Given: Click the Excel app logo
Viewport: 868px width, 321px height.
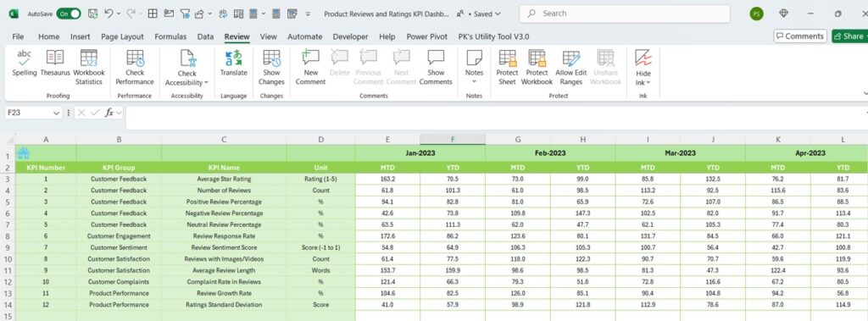Looking at the screenshot, I should click(14, 14).
